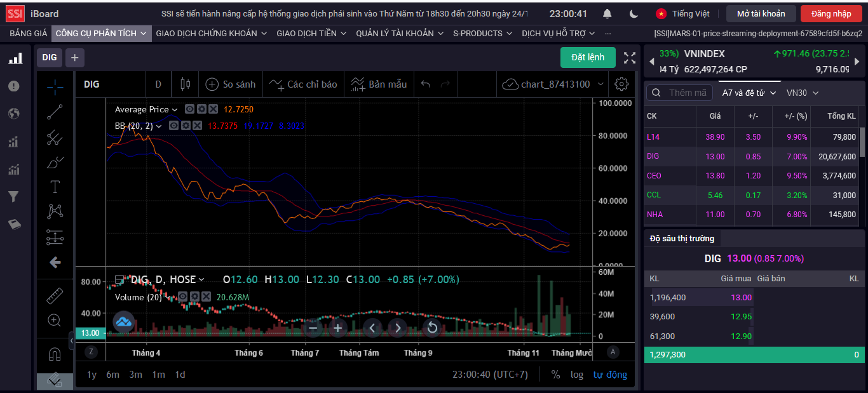Screen dimensions: 868x393
Task: Toggle dark mode moon icon
Action: (634, 13)
